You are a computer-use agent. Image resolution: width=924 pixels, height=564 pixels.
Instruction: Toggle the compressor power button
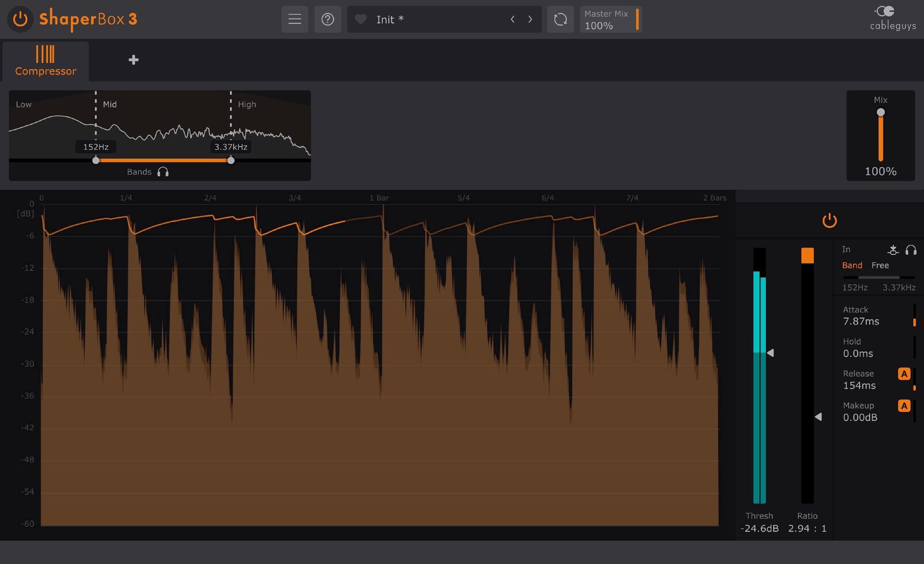coord(829,220)
